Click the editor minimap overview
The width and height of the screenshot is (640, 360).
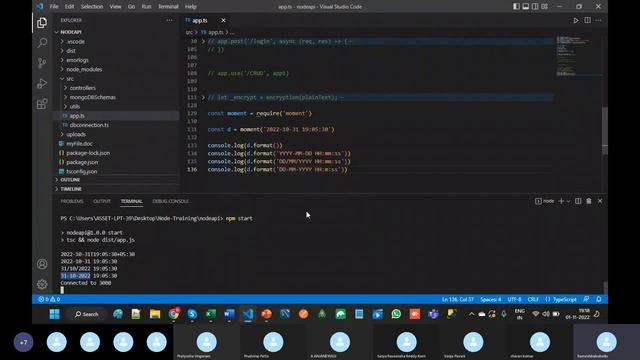click(x=578, y=56)
